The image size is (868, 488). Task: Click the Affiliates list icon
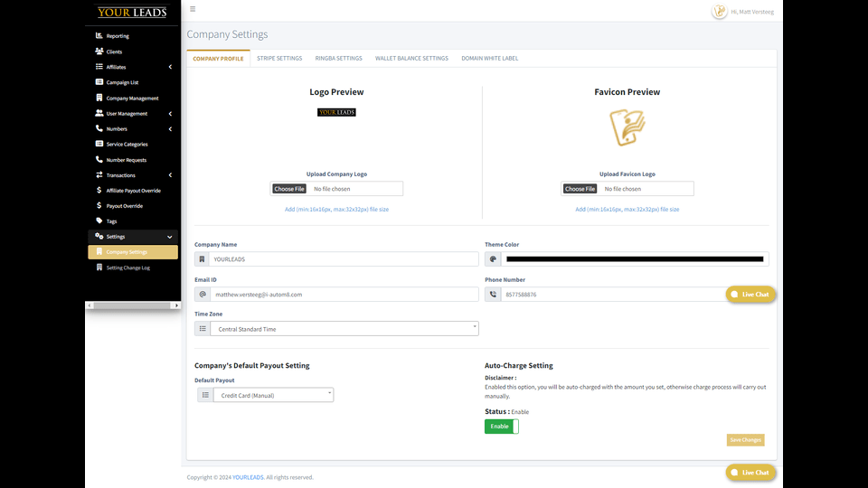point(99,66)
